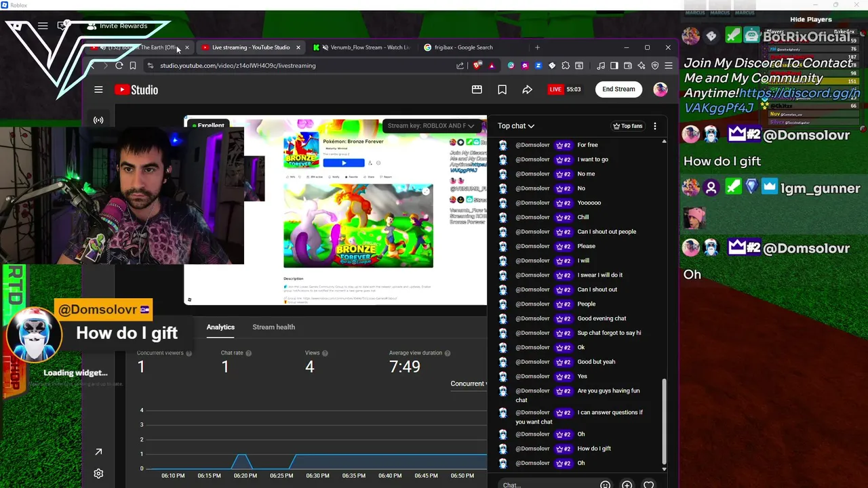Click the Stream broadcast icon in left sidebar
The image size is (868, 488).
[x=98, y=120]
